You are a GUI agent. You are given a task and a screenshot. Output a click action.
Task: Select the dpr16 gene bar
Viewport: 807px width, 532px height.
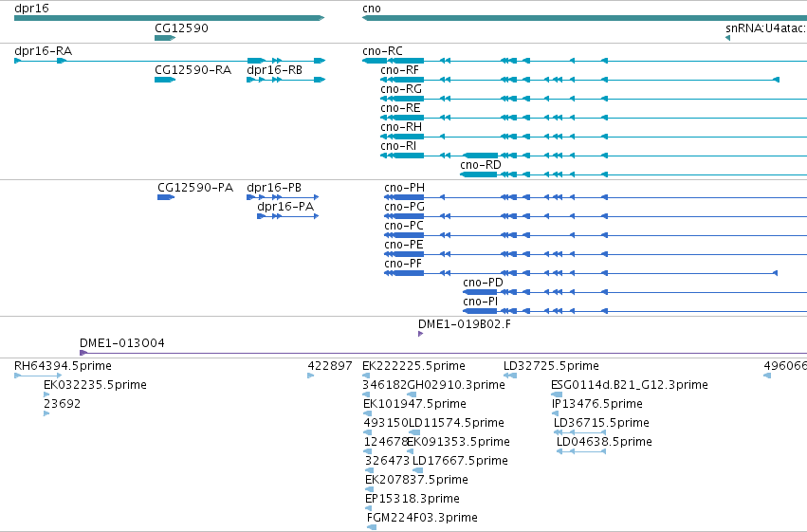pyautogui.click(x=170, y=18)
